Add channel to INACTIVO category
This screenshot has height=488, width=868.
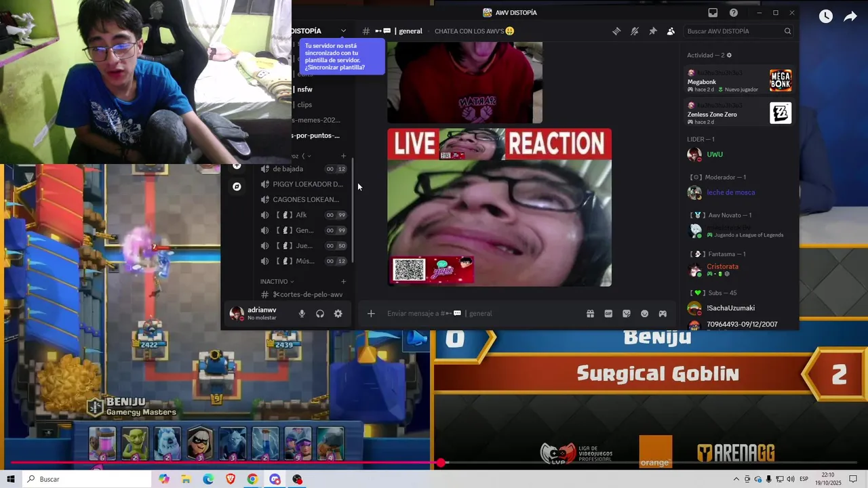pos(343,281)
